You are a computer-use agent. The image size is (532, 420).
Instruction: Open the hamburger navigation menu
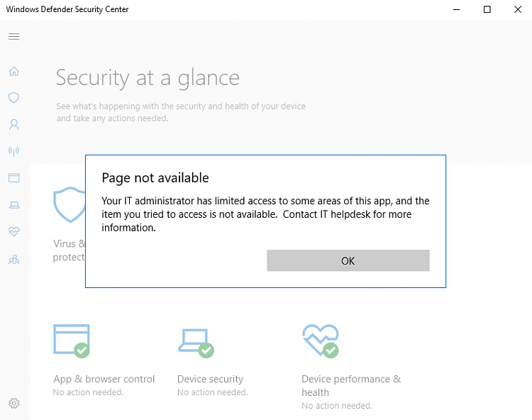tap(14, 36)
